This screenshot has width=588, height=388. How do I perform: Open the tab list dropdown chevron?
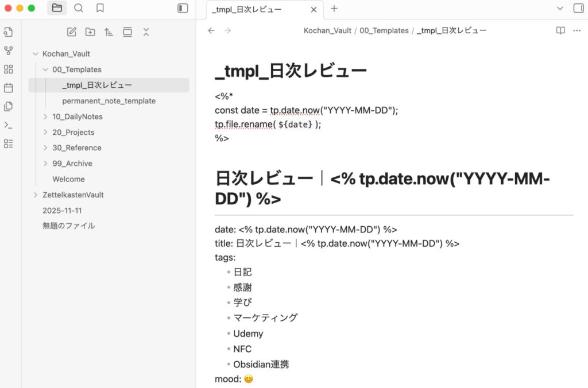(x=560, y=8)
